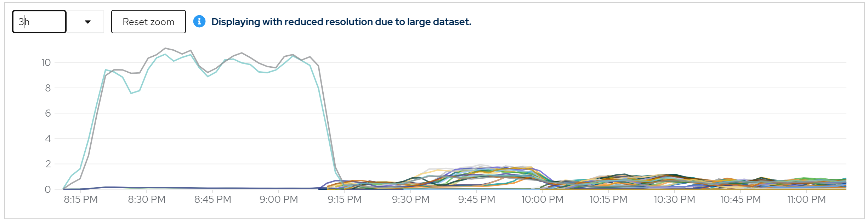Click the 8:30 PM x-axis label
868x223 pixels.
pos(147,200)
